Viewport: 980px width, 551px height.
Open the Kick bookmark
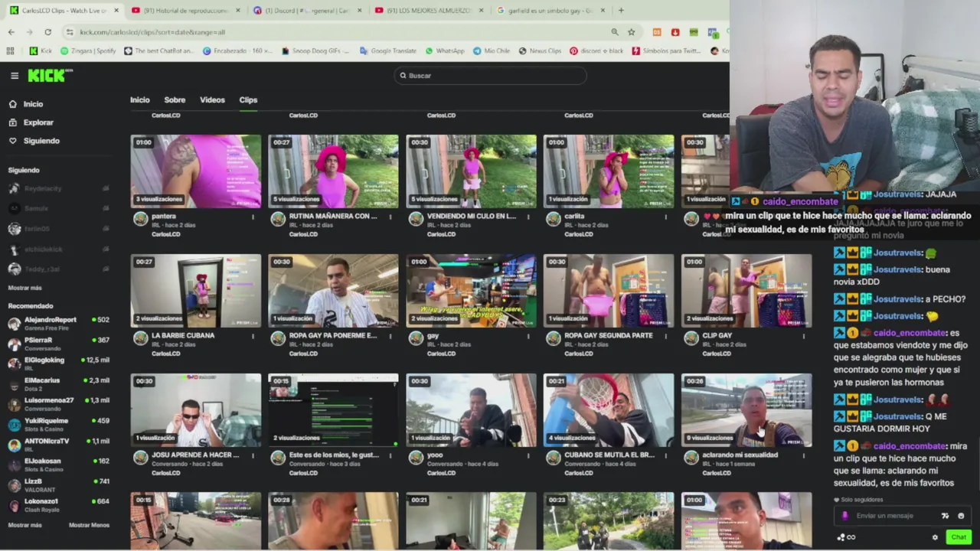[x=40, y=51]
